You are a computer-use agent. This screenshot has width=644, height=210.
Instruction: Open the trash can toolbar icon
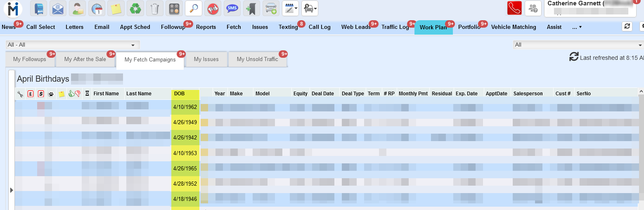154,8
